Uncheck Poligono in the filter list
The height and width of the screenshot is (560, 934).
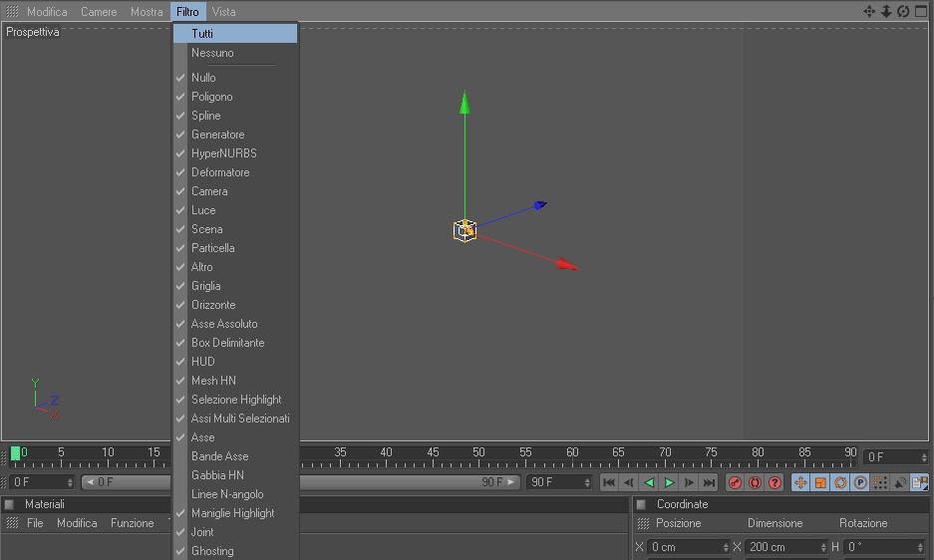pyautogui.click(x=236, y=97)
